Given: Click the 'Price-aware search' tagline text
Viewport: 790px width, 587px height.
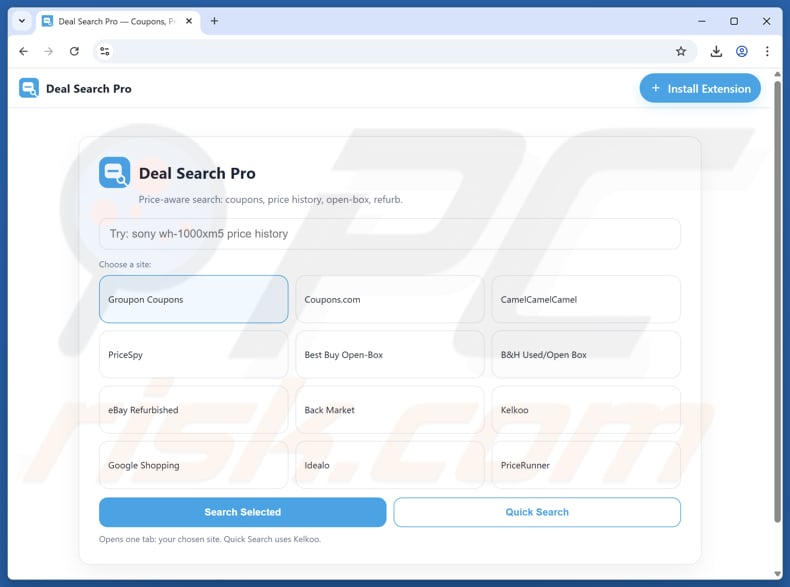Looking at the screenshot, I should click(x=271, y=200).
